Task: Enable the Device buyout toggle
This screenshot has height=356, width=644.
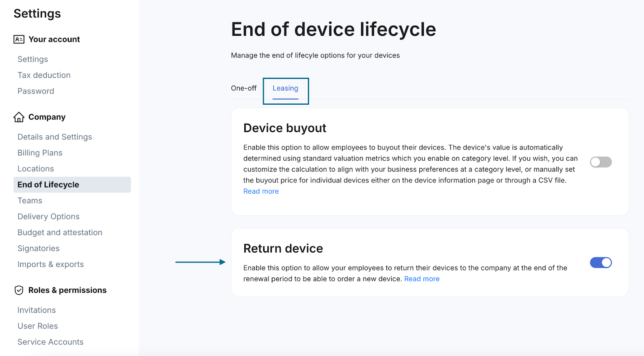Action: (x=601, y=162)
